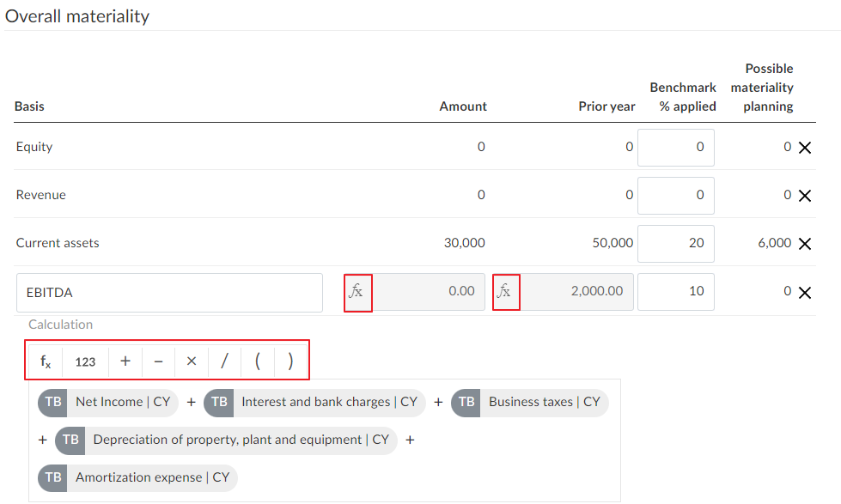Insert a number using the 123 button
Image resolution: width=841 pixels, height=504 pixels.
pyautogui.click(x=85, y=361)
